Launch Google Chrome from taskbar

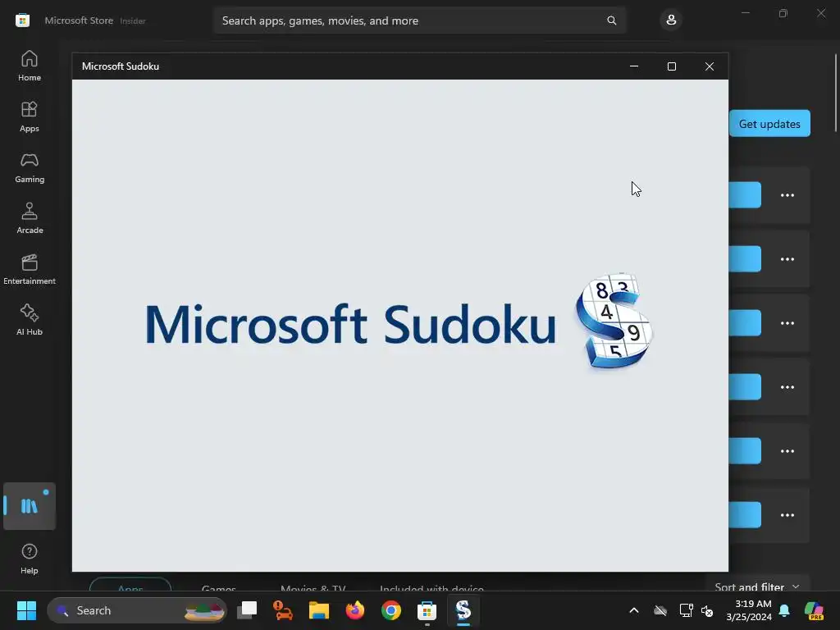tap(391, 610)
